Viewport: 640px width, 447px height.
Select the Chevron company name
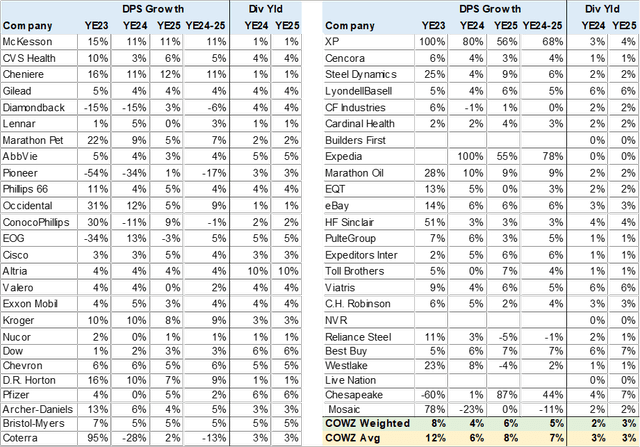tap(22, 366)
